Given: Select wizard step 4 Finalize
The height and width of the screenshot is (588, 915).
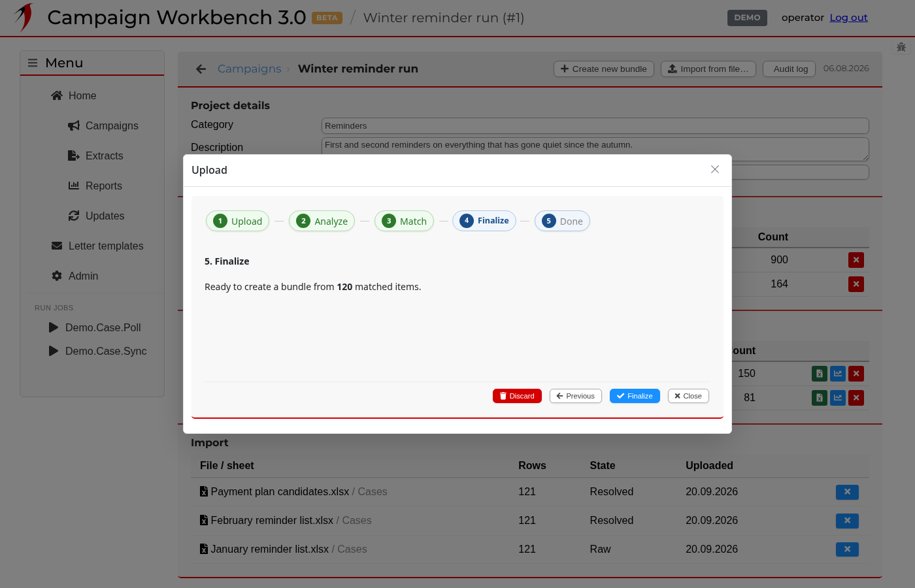Looking at the screenshot, I should click(484, 221).
